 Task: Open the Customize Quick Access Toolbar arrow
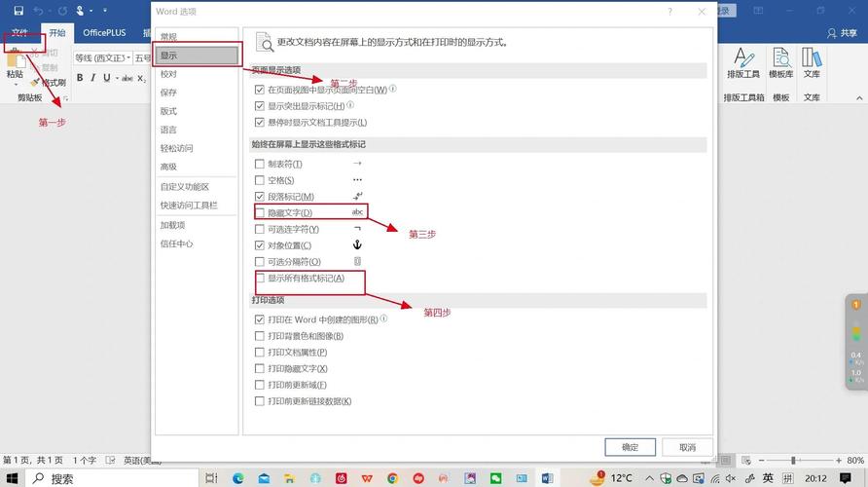[x=105, y=11]
